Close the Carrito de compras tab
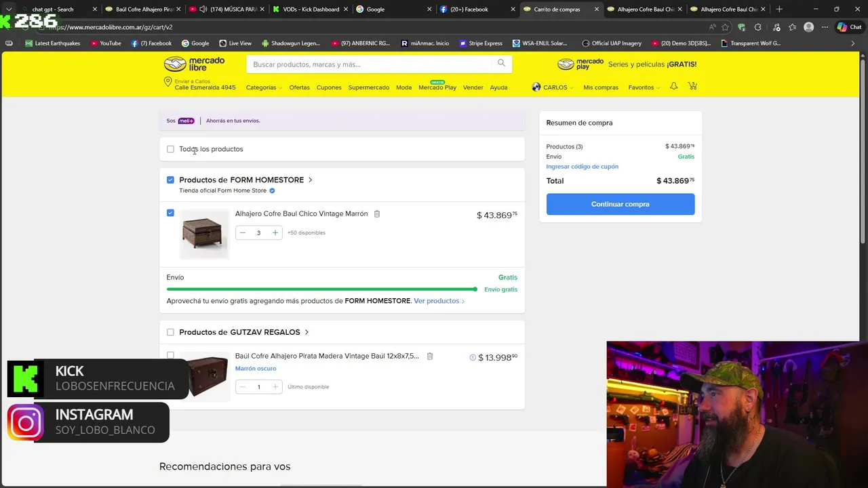This screenshot has width=868, height=488. [597, 9]
